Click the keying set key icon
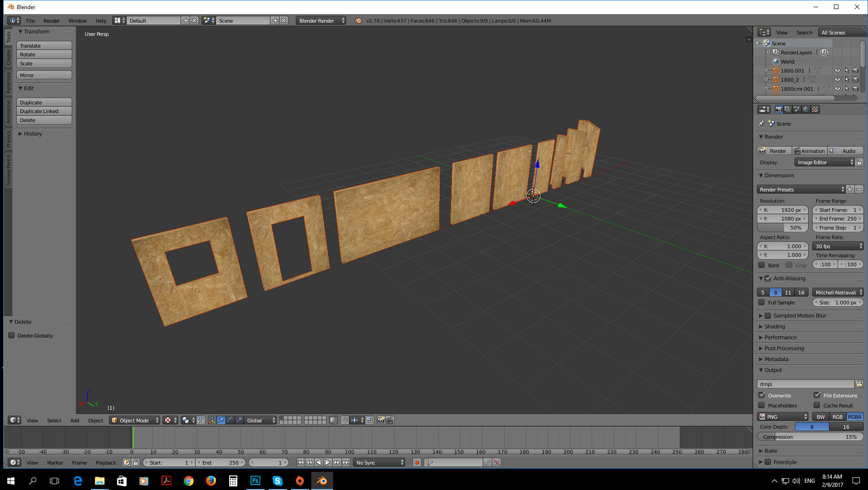 tap(429, 462)
